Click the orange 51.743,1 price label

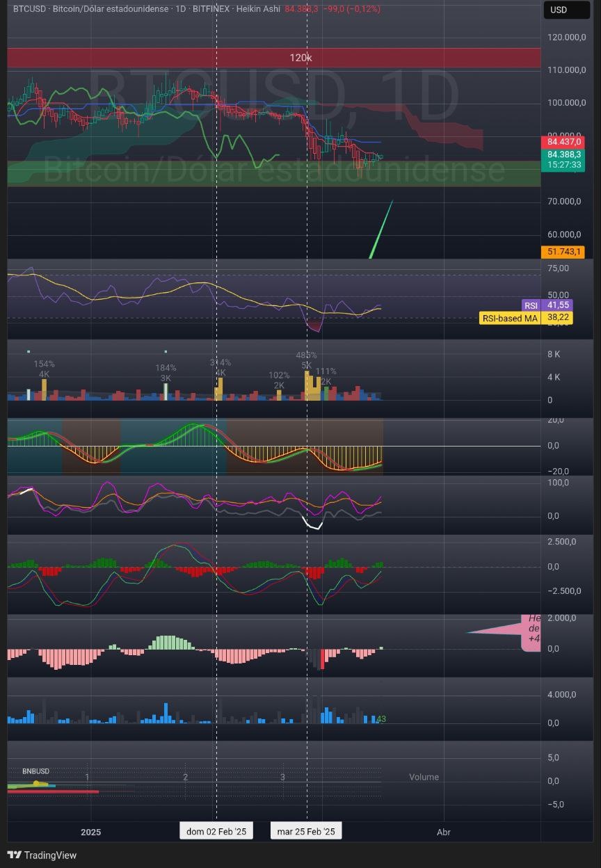[x=563, y=252]
